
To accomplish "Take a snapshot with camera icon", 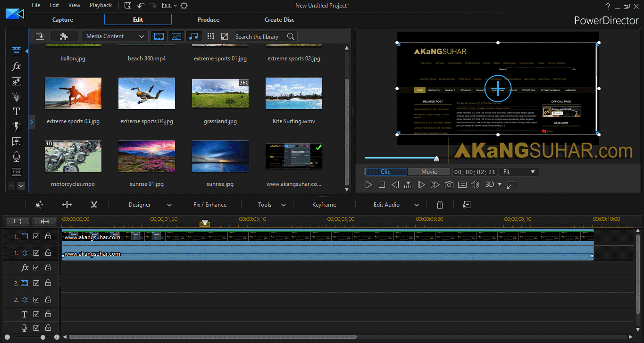I will click(x=449, y=185).
